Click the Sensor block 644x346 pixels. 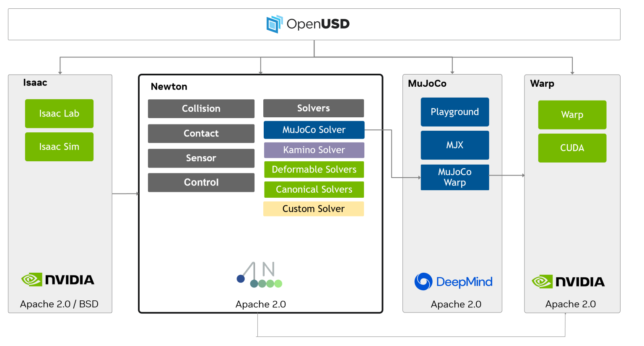201,158
